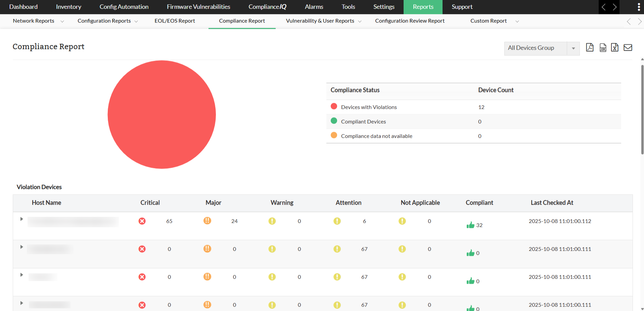The width and height of the screenshot is (644, 311).
Task: Sort table by Host Name header
Action: click(46, 203)
